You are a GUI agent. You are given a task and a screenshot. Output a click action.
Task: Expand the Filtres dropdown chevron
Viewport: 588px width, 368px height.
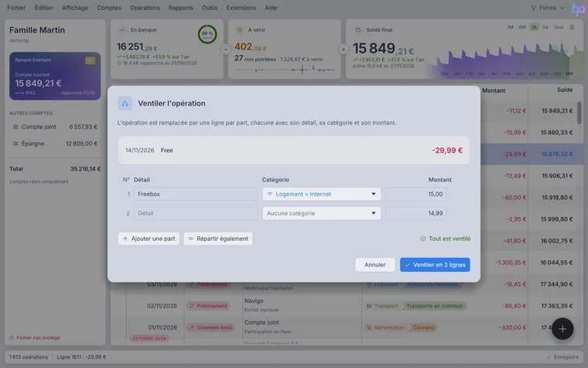click(x=562, y=8)
